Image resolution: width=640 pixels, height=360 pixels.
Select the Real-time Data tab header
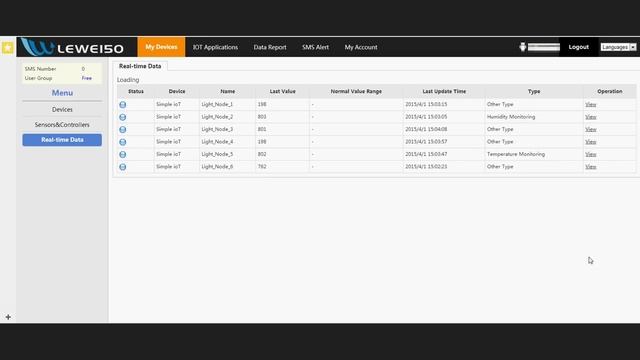click(140, 66)
